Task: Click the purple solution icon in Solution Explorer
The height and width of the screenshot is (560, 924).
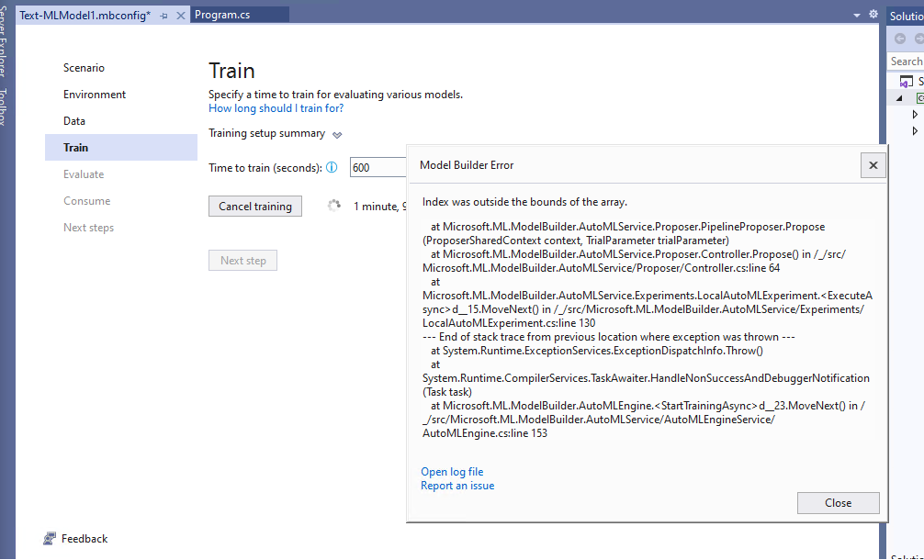Action: coord(905,81)
